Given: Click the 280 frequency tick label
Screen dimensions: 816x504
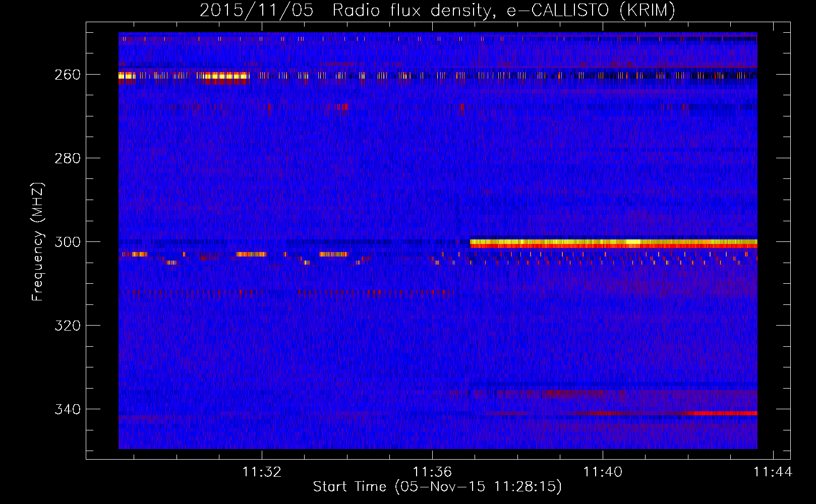Looking at the screenshot, I should 68,158.
